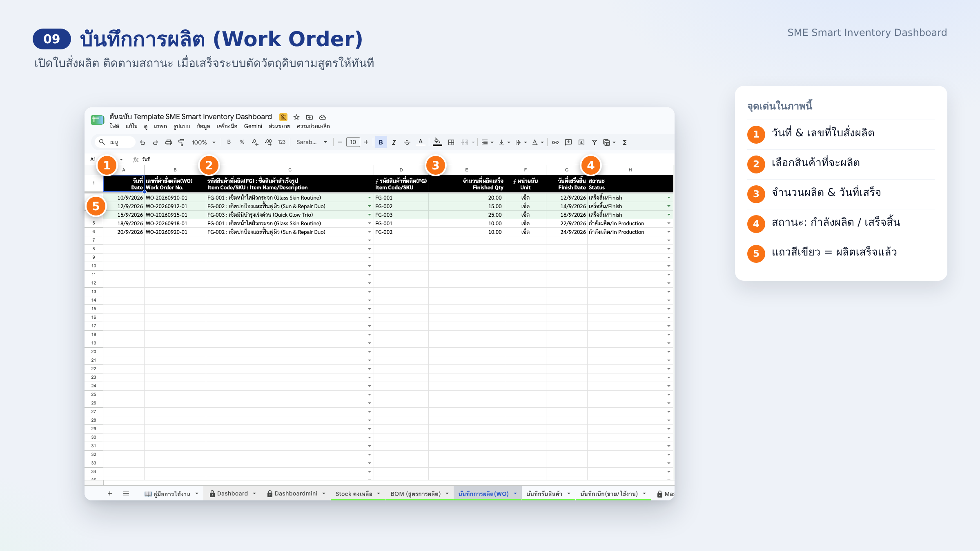980x551 pixels.
Task: Decrease decimal places
Action: pyautogui.click(x=255, y=142)
